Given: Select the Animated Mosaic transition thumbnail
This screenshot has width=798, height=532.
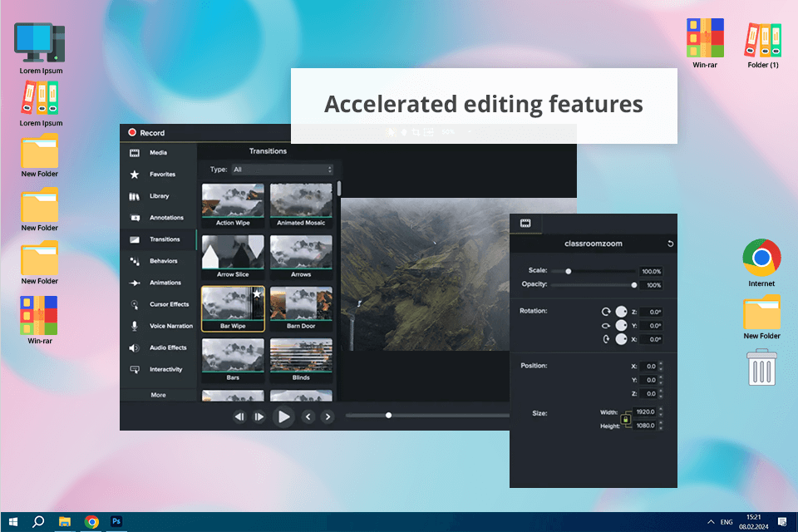Looking at the screenshot, I should [301, 204].
